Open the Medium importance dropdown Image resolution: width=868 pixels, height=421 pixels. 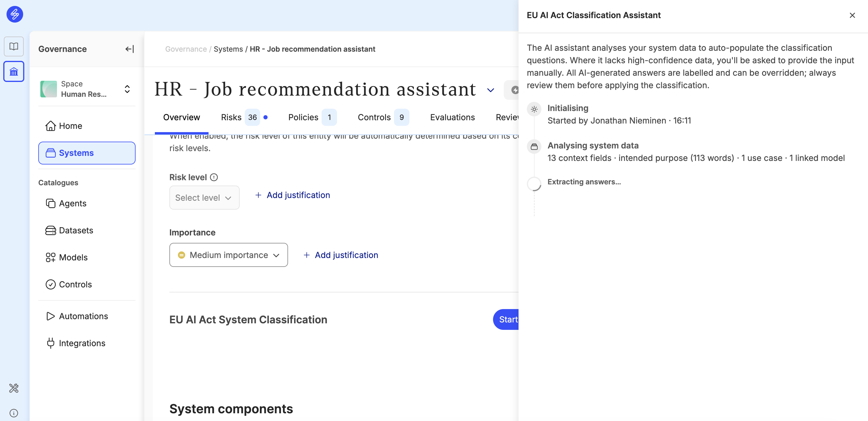click(x=228, y=255)
